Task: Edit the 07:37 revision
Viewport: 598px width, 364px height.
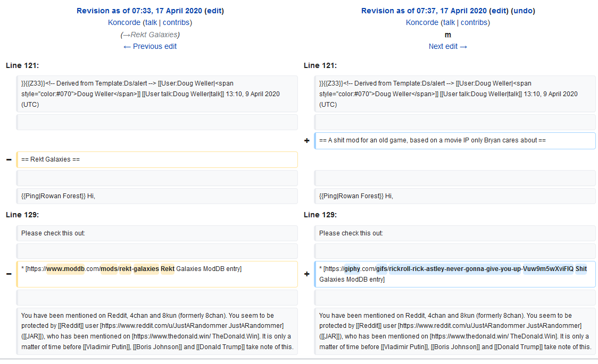Action: [x=499, y=11]
